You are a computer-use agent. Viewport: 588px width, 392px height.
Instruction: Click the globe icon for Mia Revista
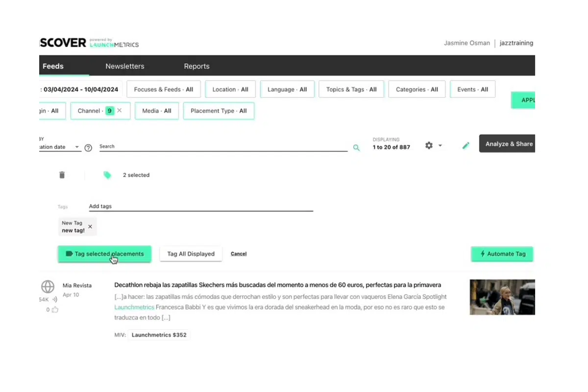[x=48, y=287]
